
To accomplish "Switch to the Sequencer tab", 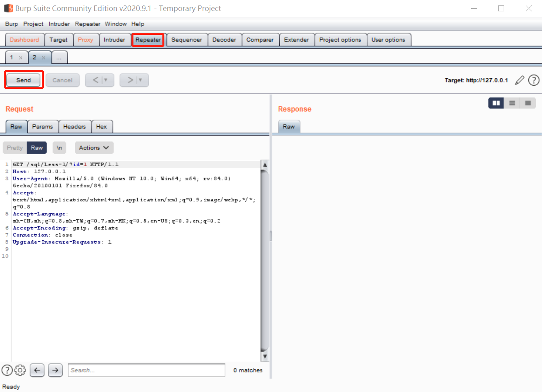I will pyautogui.click(x=187, y=40).
